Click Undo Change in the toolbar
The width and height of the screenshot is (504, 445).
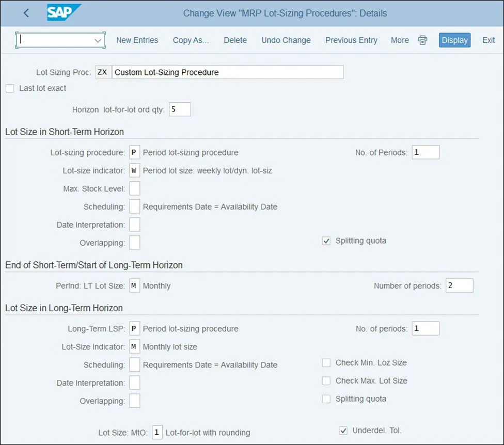click(x=286, y=40)
